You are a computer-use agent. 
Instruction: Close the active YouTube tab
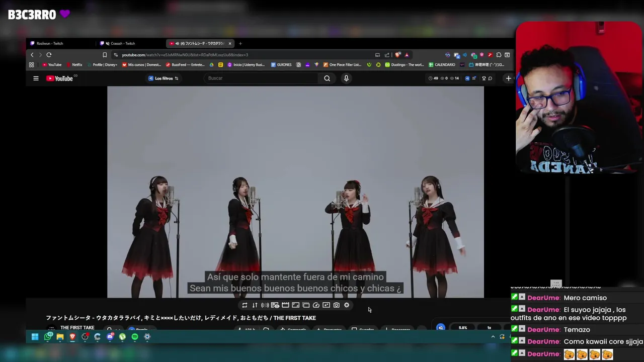pos(230,43)
